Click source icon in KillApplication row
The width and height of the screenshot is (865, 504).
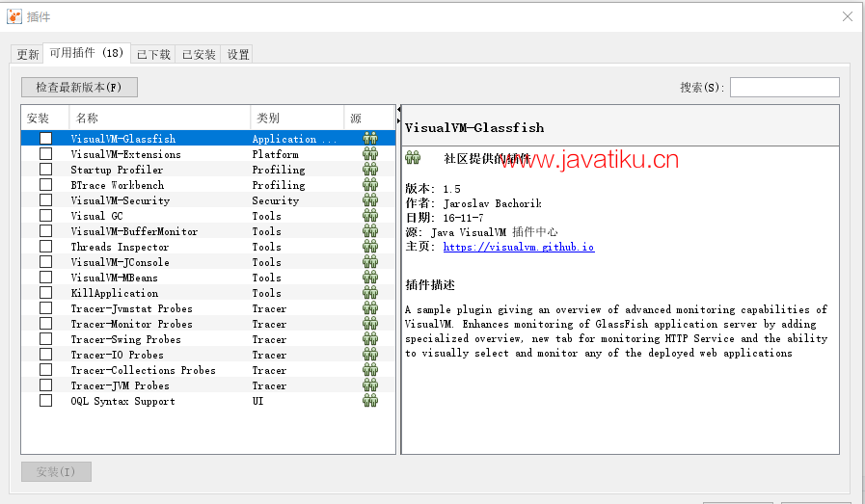(x=370, y=293)
